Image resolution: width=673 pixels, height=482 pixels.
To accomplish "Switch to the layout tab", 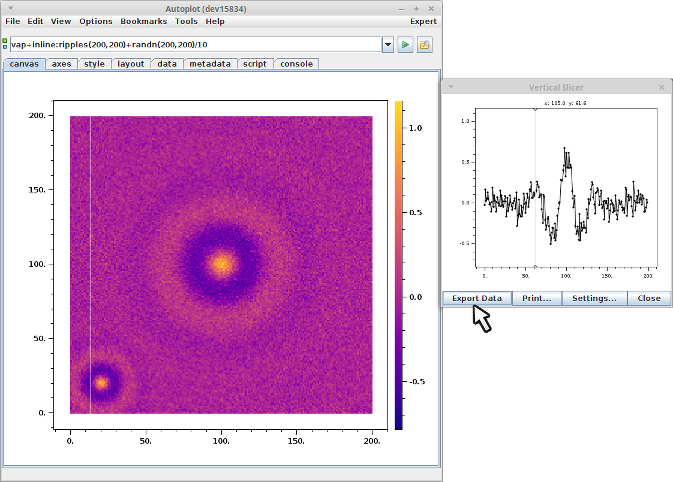I will tap(131, 64).
